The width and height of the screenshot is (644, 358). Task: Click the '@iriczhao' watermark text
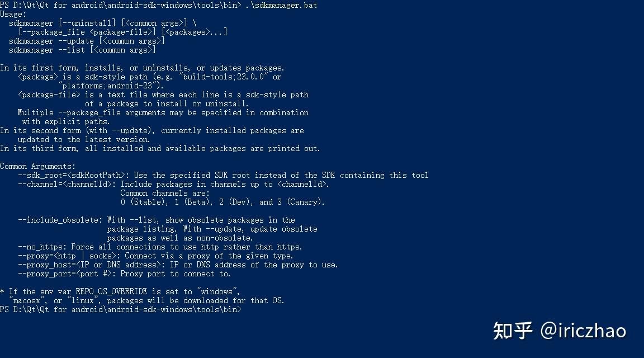click(x=583, y=331)
